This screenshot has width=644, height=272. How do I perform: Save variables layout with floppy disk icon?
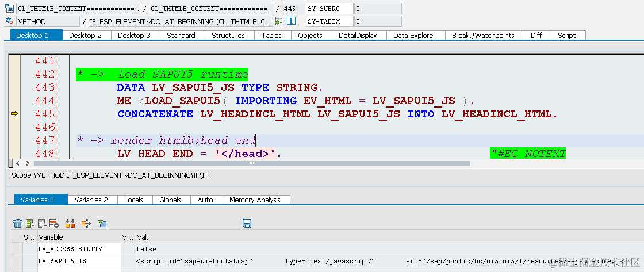247,224
